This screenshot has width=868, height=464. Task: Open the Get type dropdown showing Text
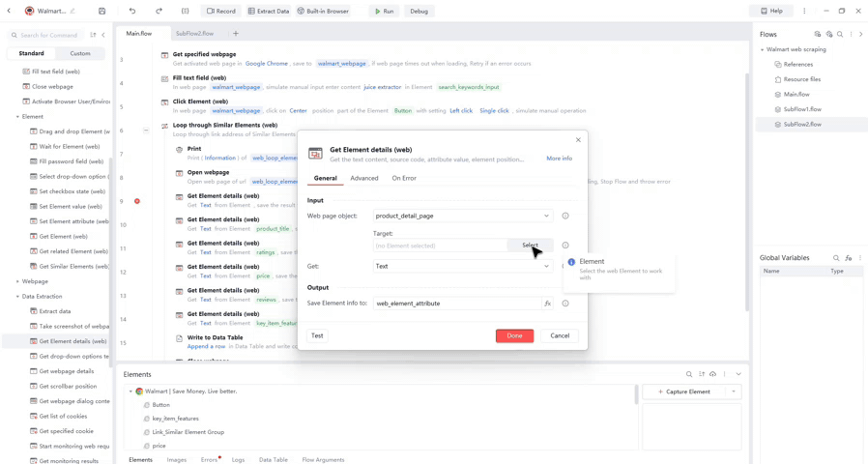(x=463, y=267)
